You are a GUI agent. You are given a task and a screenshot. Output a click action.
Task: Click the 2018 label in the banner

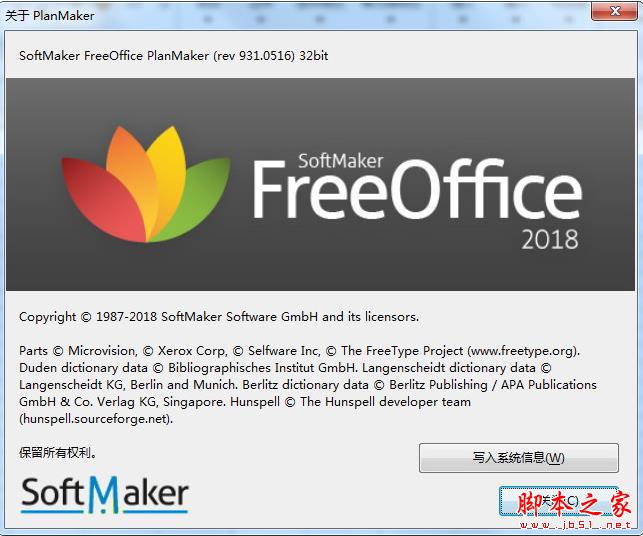[550, 239]
